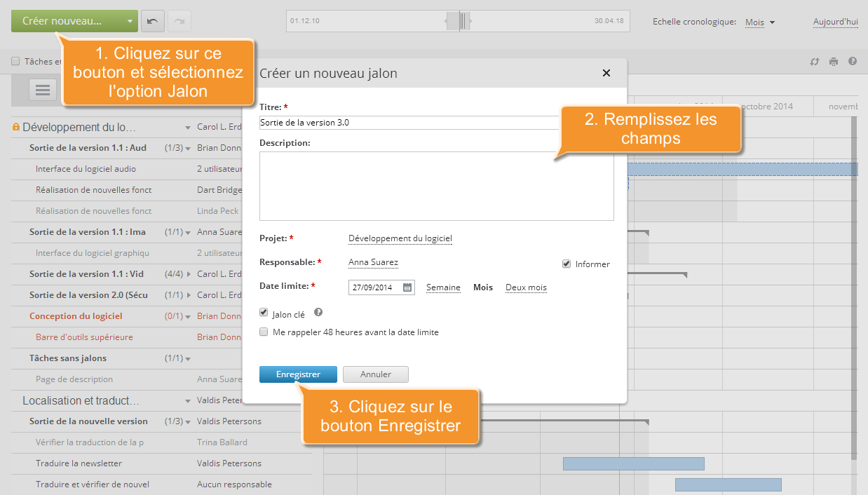The image size is (868, 495).
Task: Click the undo arrow icon in toolbar
Action: 153,21
